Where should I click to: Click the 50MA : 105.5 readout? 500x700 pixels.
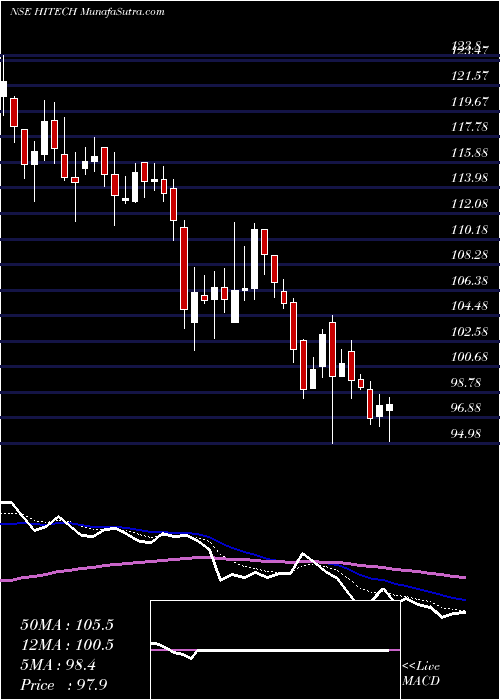pyautogui.click(x=67, y=625)
